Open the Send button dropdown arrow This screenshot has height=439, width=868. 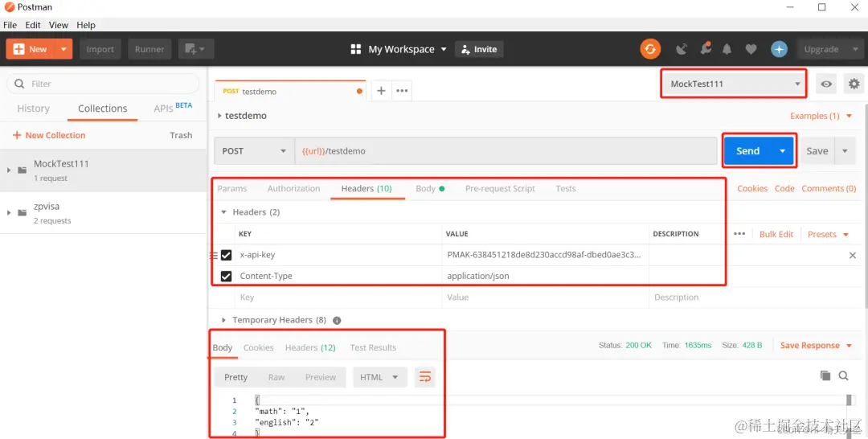[x=782, y=151]
